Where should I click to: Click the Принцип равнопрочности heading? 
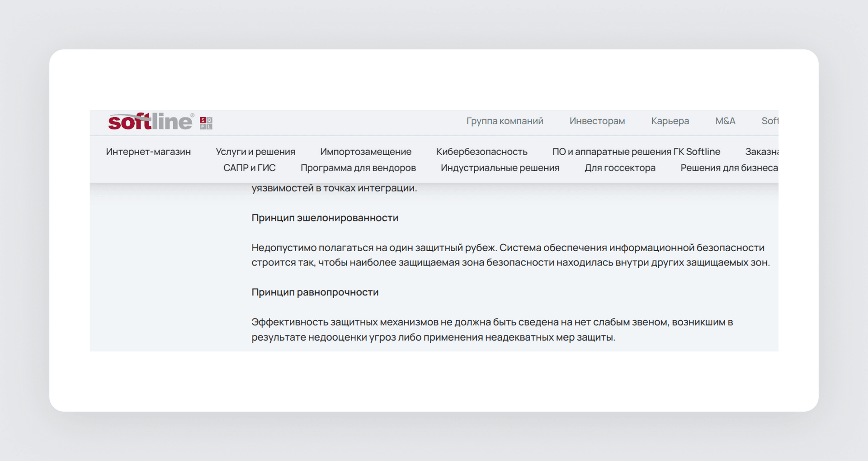coord(315,292)
